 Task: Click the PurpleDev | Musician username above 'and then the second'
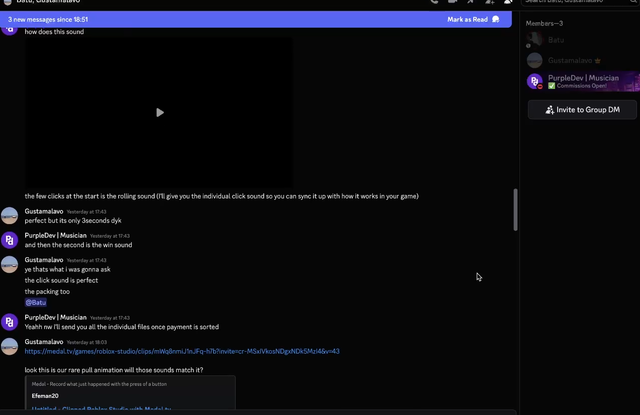56,235
